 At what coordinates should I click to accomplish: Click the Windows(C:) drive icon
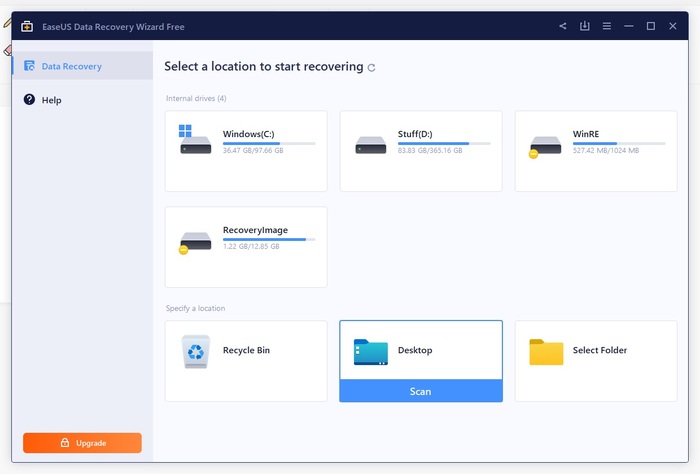[x=195, y=140]
